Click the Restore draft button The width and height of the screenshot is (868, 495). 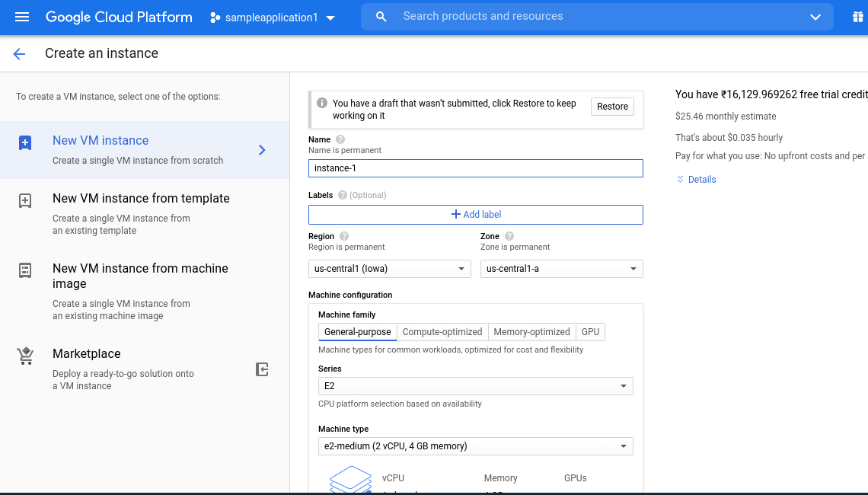(x=612, y=107)
